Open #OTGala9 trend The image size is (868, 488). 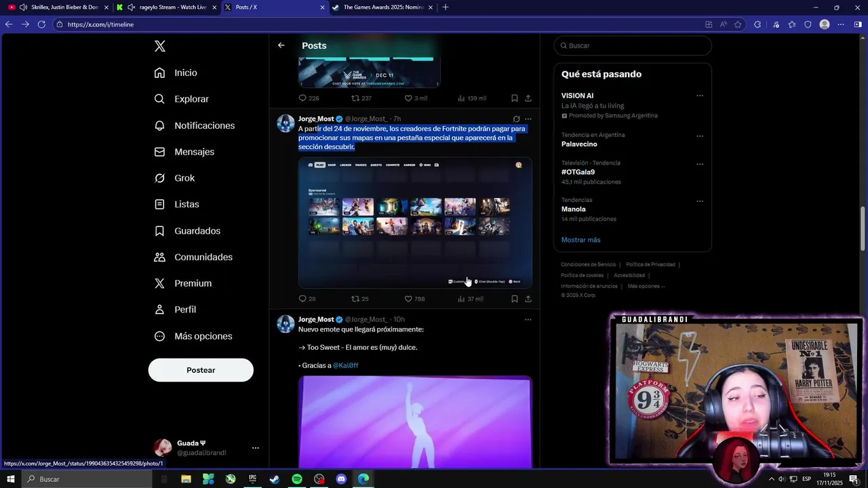coord(578,172)
